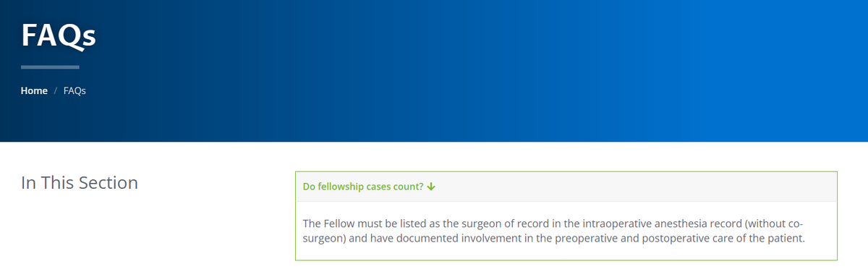Click the down arrow beside fellowship question
The image size is (868, 277).
point(431,187)
